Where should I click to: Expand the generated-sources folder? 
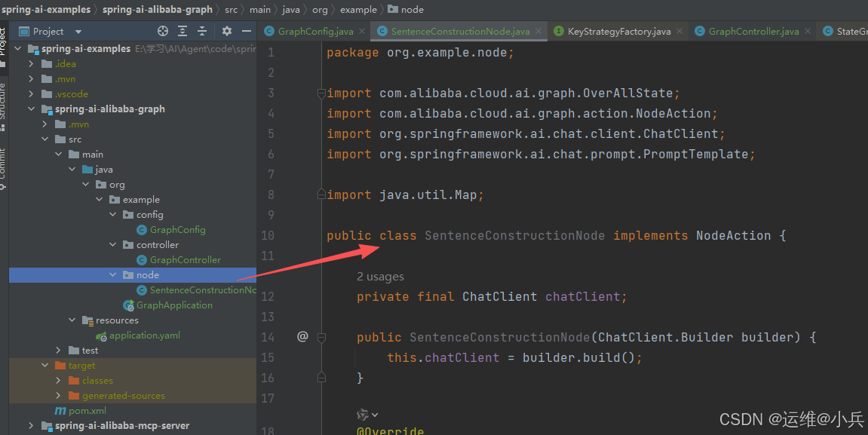coord(59,396)
